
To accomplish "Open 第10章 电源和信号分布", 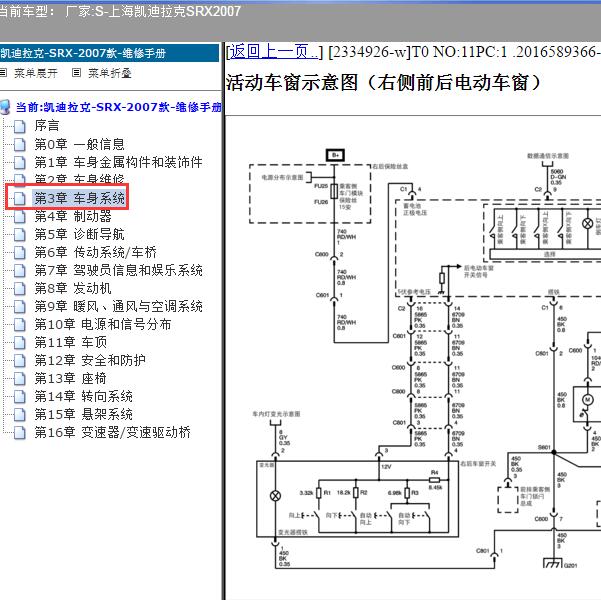I will point(102,324).
